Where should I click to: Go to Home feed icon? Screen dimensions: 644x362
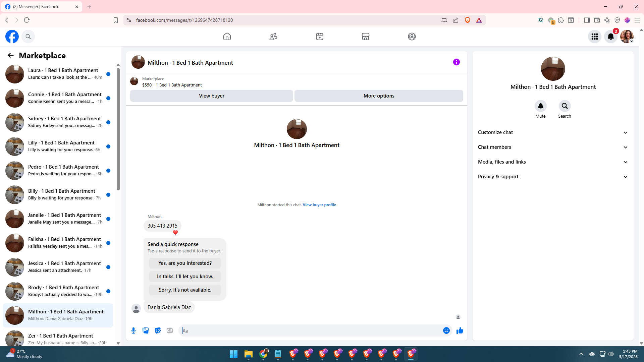coord(227,37)
